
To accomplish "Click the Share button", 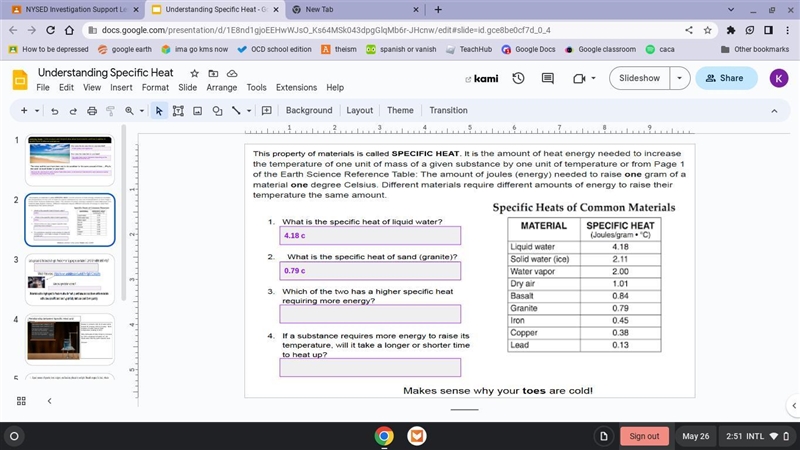I will click(x=726, y=78).
